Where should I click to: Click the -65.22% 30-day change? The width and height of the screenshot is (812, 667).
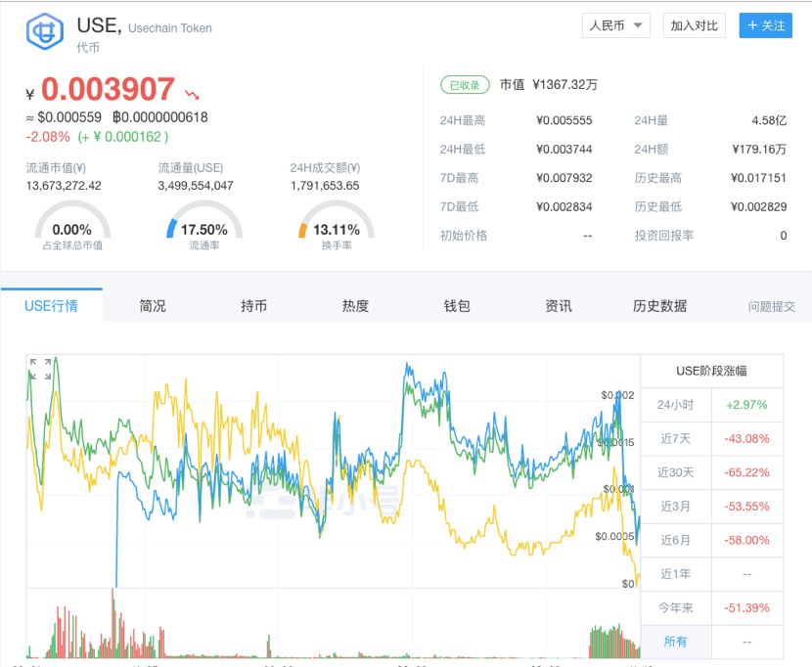click(x=746, y=472)
